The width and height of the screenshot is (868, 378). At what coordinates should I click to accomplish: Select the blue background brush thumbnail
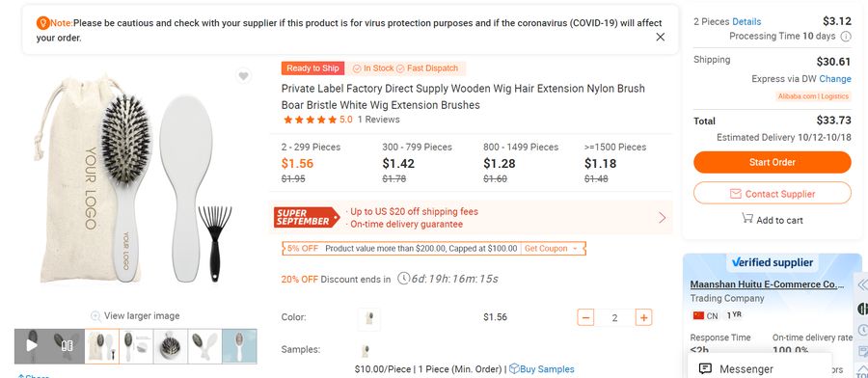tap(239, 346)
